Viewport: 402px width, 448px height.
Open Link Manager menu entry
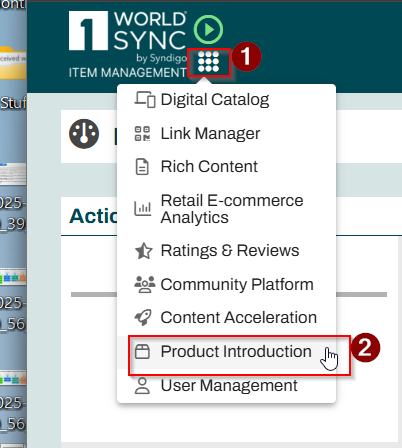coord(226,133)
